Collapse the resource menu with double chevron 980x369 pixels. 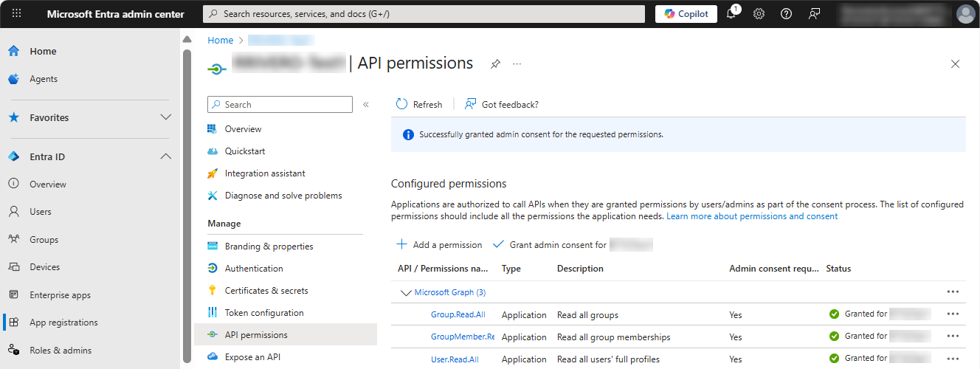point(366,105)
